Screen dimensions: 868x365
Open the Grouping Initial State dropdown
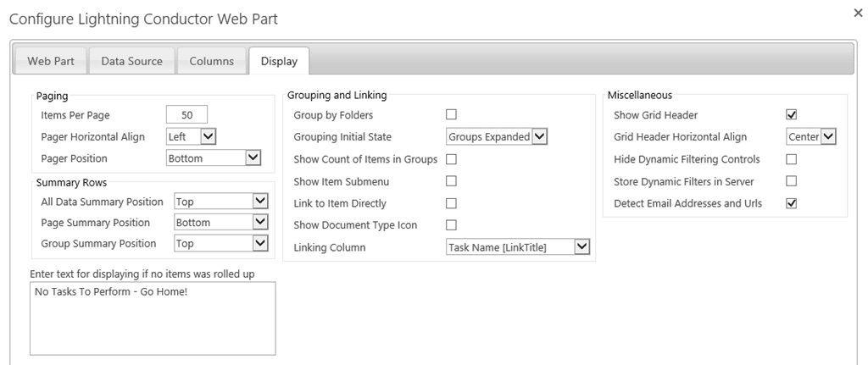click(497, 136)
